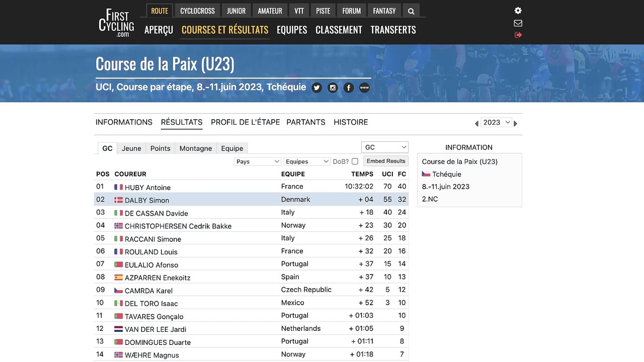Select the CYCLOCROSS discipline tab
The width and height of the screenshot is (644, 362).
(198, 11)
